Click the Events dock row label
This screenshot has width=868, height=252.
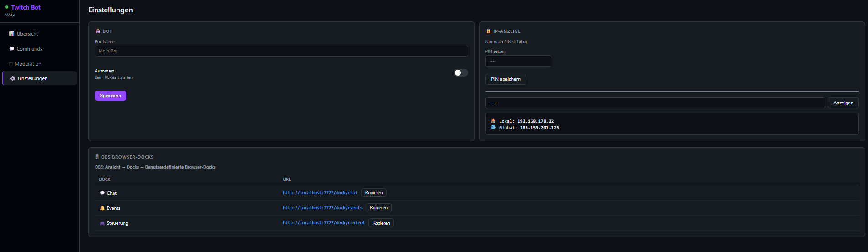coord(113,208)
